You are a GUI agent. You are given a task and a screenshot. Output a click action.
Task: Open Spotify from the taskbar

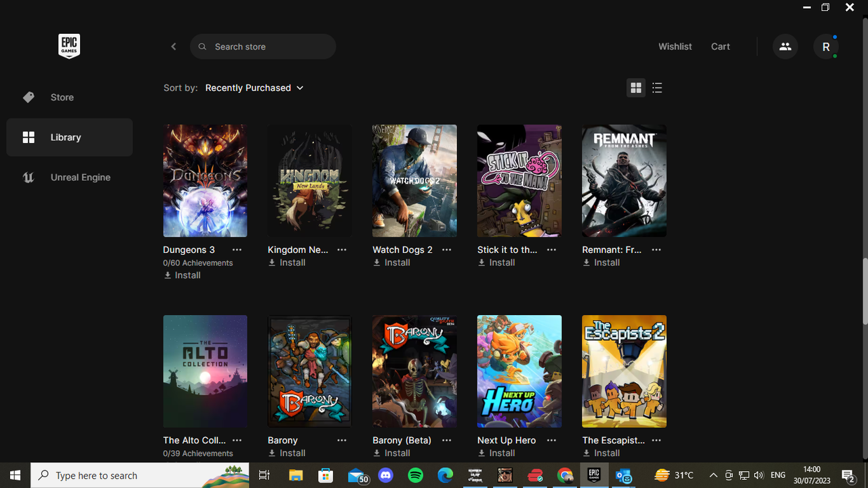pos(416,476)
